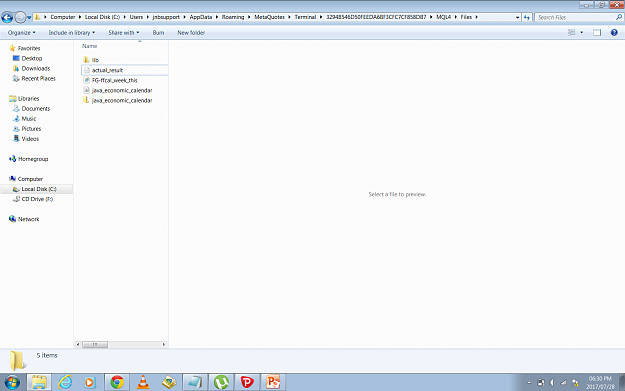Open the Videos library
This screenshot has width=625, height=391.
point(30,139)
